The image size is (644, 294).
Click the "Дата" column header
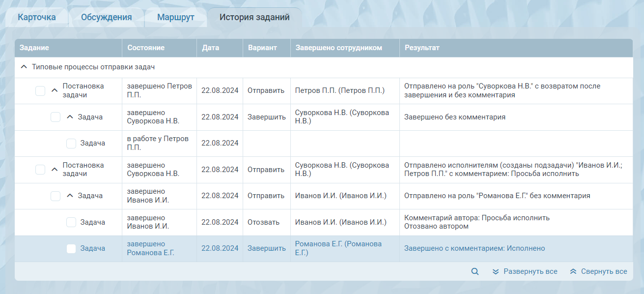[x=210, y=48]
